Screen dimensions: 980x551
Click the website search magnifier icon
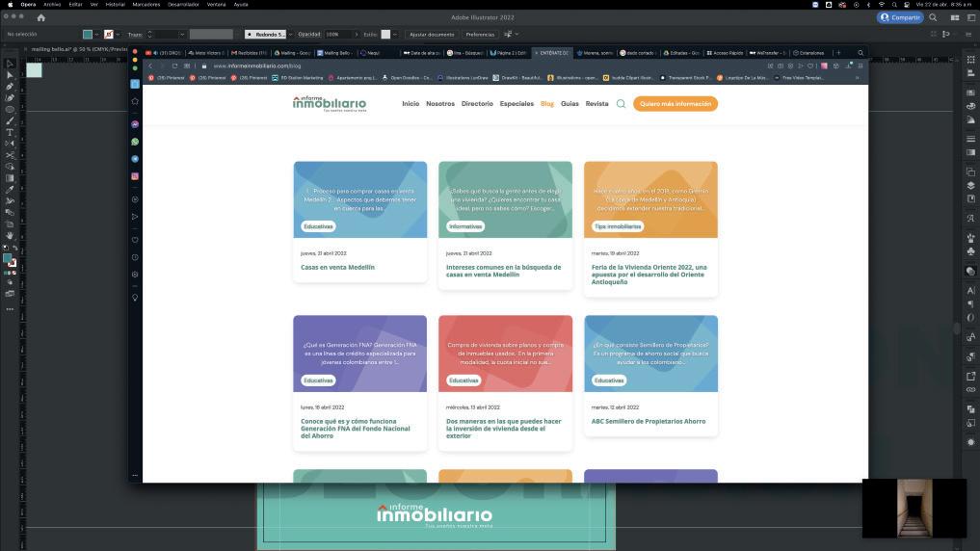(621, 104)
